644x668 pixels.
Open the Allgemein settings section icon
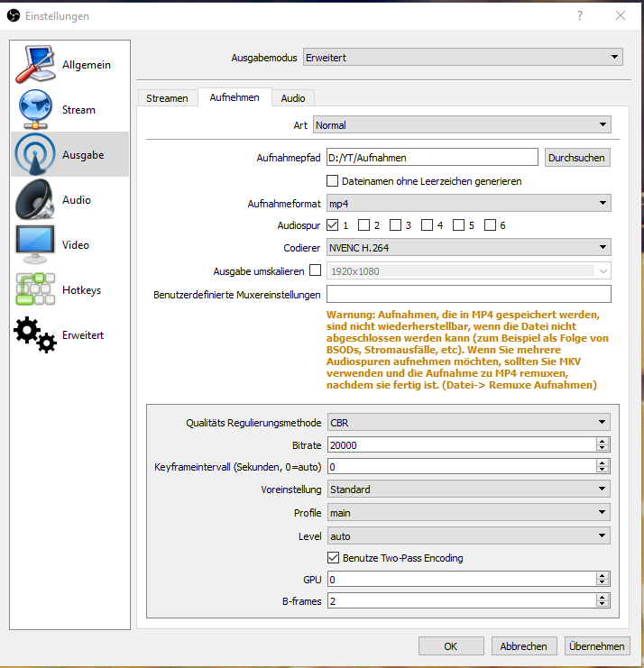(35, 65)
